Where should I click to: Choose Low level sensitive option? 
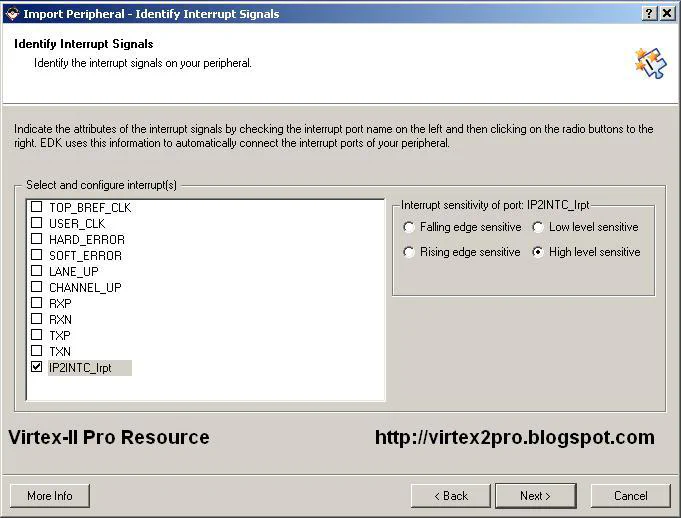click(538, 227)
